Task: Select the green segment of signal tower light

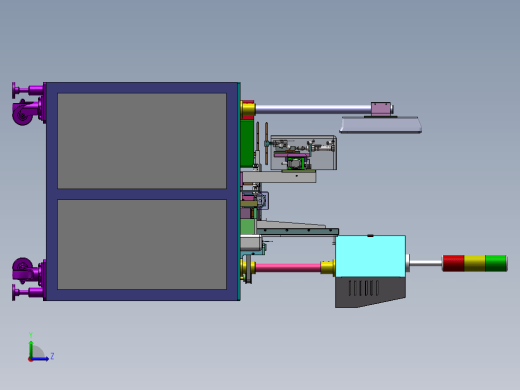Action: 496,263
